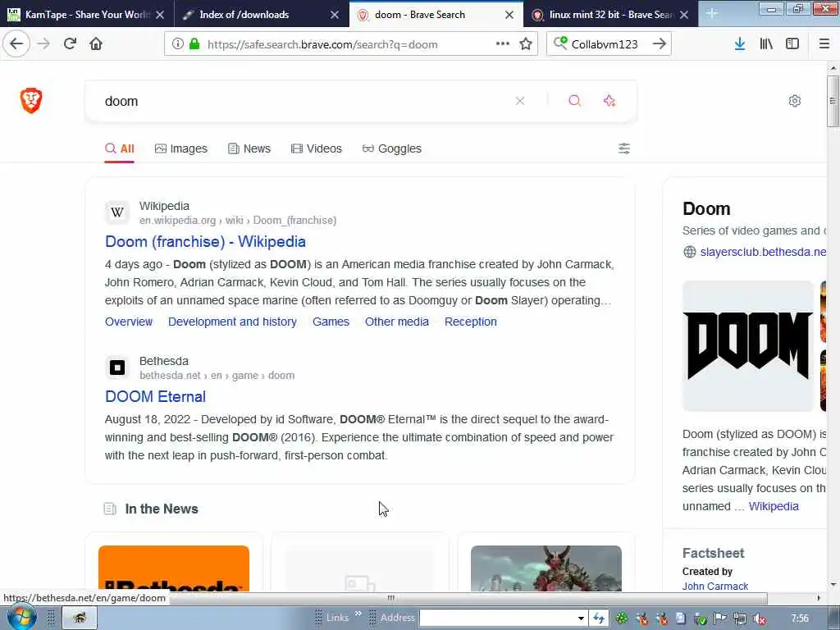
Task: Open the Overview sublink
Action: click(x=129, y=322)
